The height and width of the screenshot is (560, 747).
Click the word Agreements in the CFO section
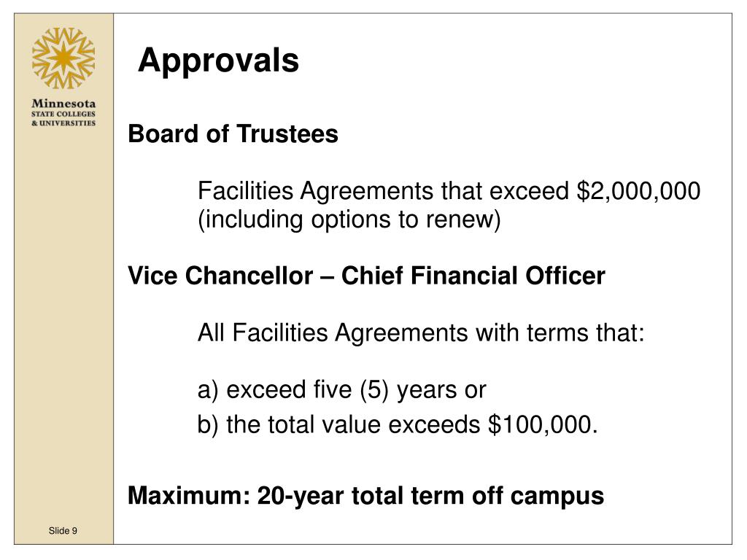(401, 332)
